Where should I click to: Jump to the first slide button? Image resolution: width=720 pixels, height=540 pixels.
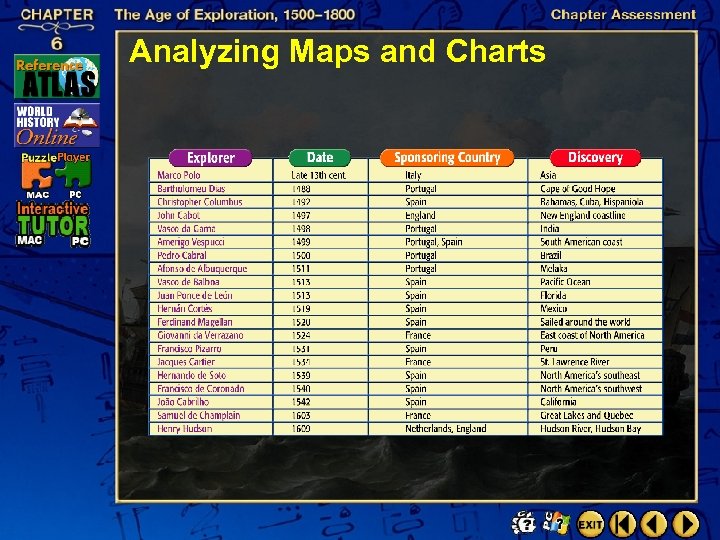(623, 524)
